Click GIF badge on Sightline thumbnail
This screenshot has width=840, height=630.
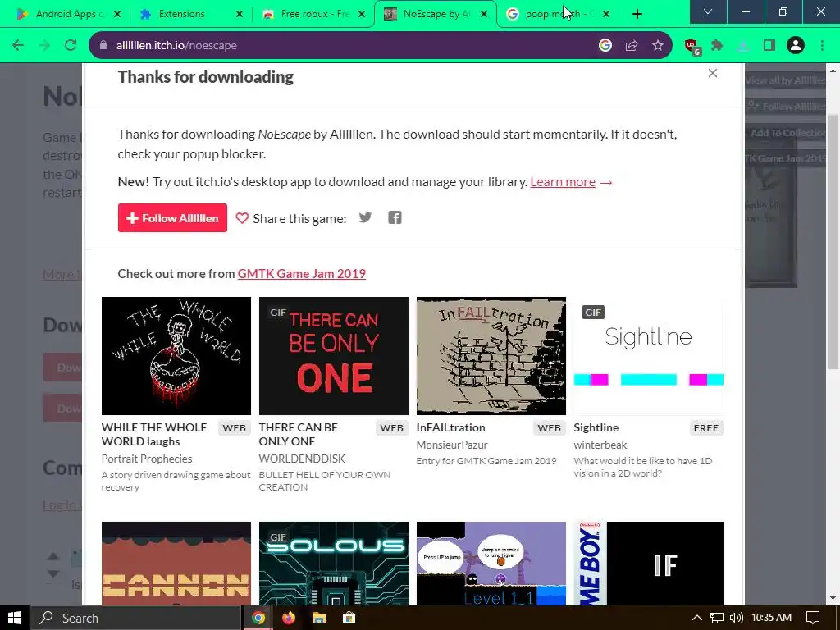coord(593,313)
